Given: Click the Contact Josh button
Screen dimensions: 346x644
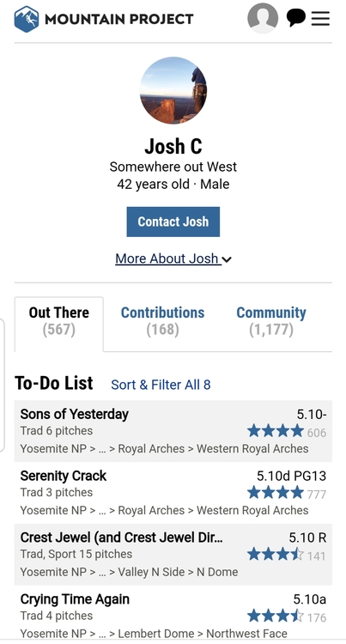Looking at the screenshot, I should (x=173, y=222).
